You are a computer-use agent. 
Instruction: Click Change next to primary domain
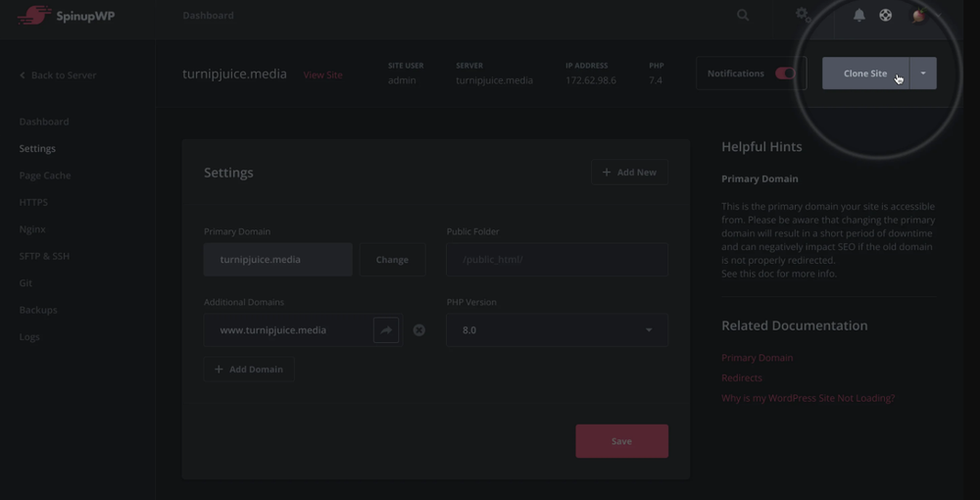click(x=393, y=260)
